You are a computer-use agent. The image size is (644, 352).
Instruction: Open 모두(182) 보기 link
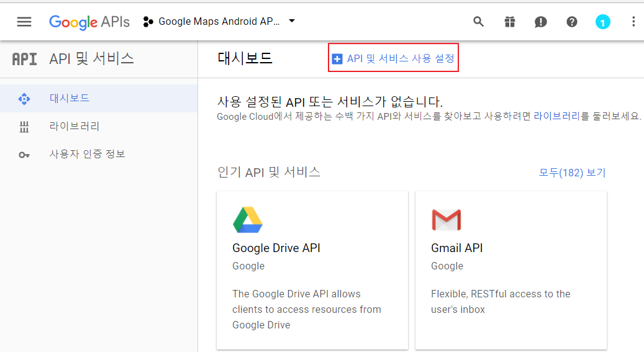pos(572,173)
